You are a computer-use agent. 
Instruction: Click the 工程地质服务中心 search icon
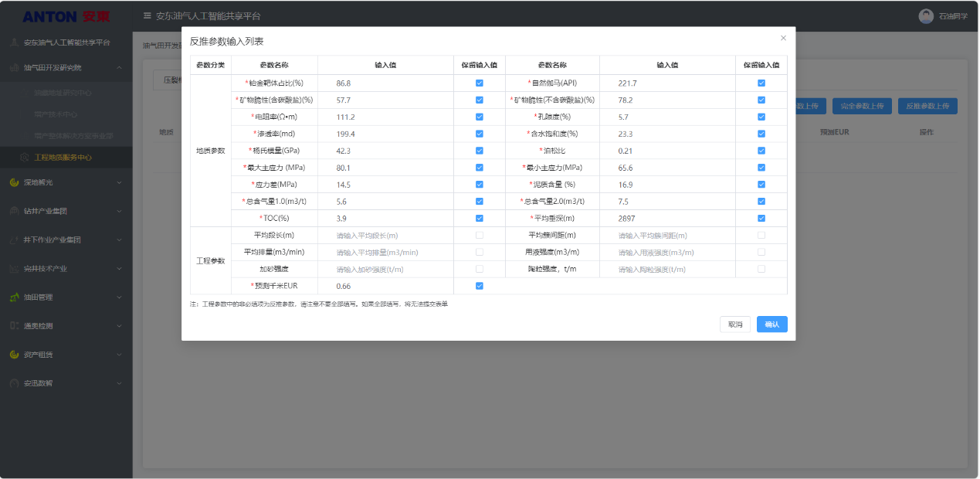point(25,158)
